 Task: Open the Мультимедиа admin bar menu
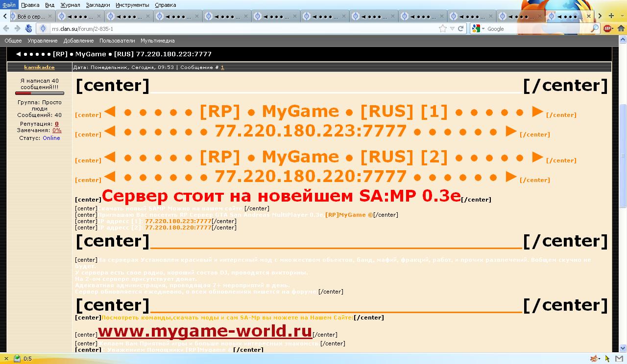tap(158, 41)
